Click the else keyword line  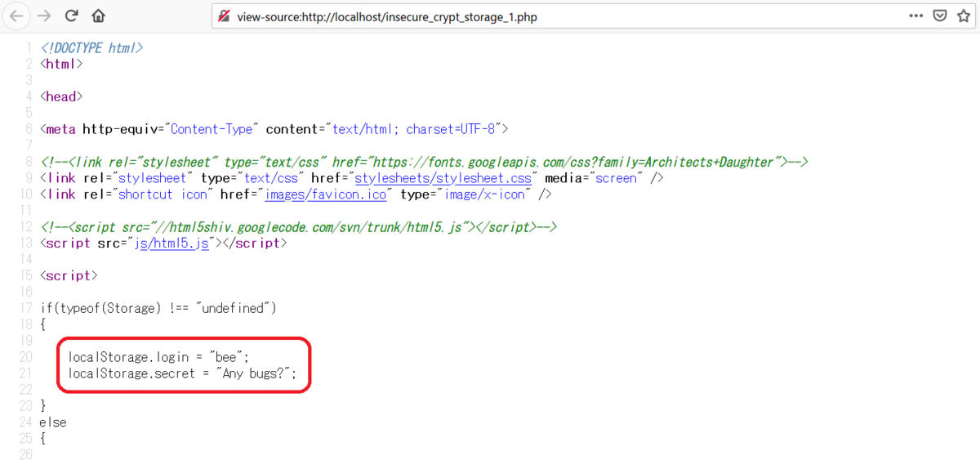53,422
